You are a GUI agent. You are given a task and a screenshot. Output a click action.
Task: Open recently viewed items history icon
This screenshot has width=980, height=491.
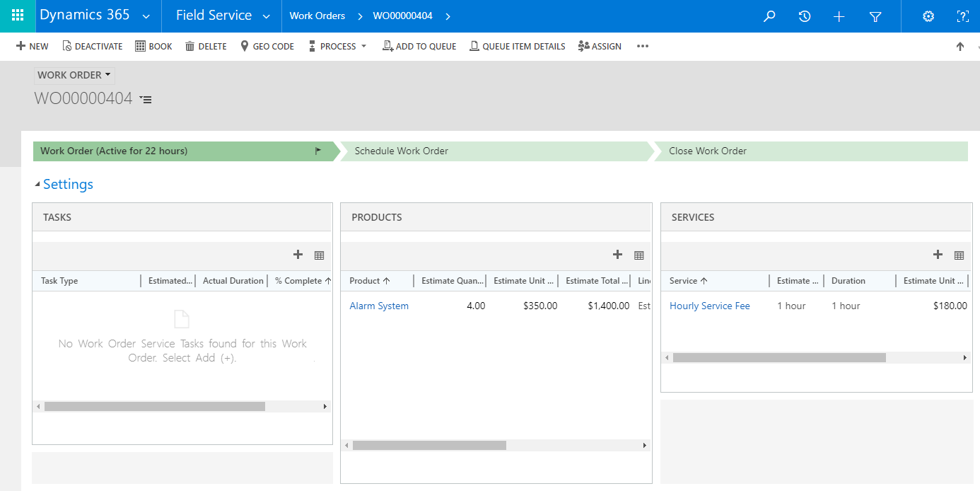pos(804,16)
